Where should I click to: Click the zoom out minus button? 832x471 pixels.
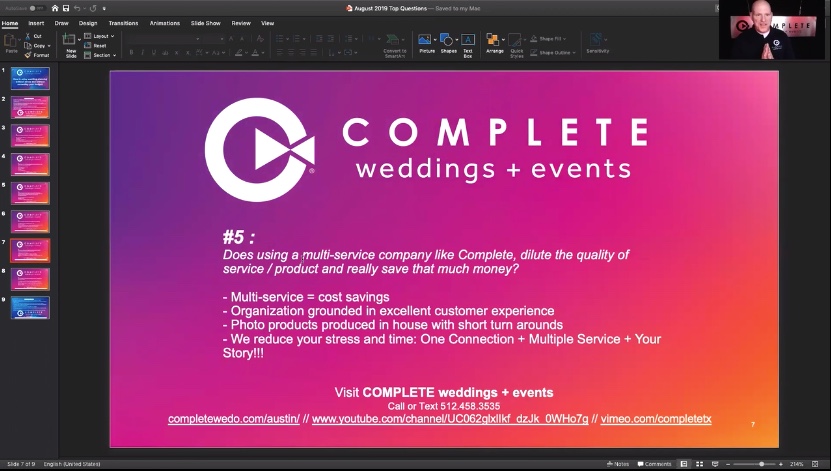[x=729, y=464]
